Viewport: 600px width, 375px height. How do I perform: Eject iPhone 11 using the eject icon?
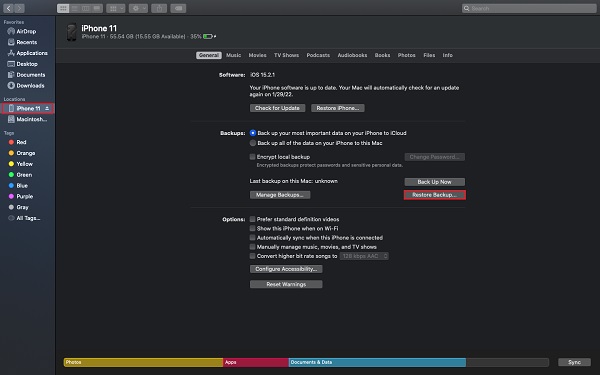pyautogui.click(x=47, y=109)
